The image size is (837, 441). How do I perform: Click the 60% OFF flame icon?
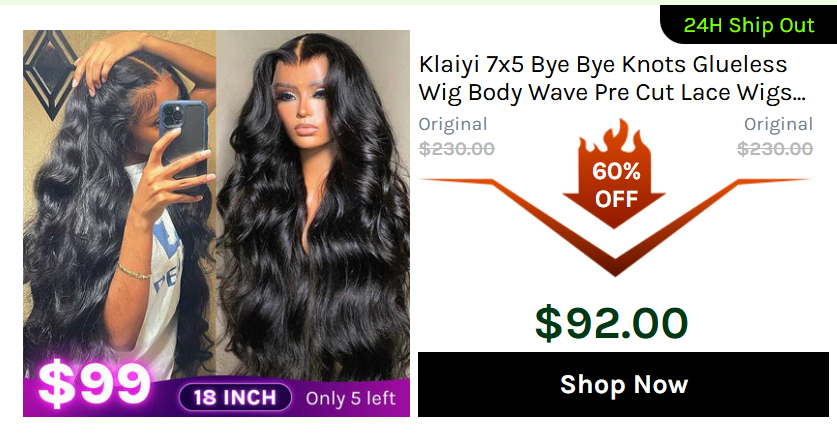[x=614, y=174]
